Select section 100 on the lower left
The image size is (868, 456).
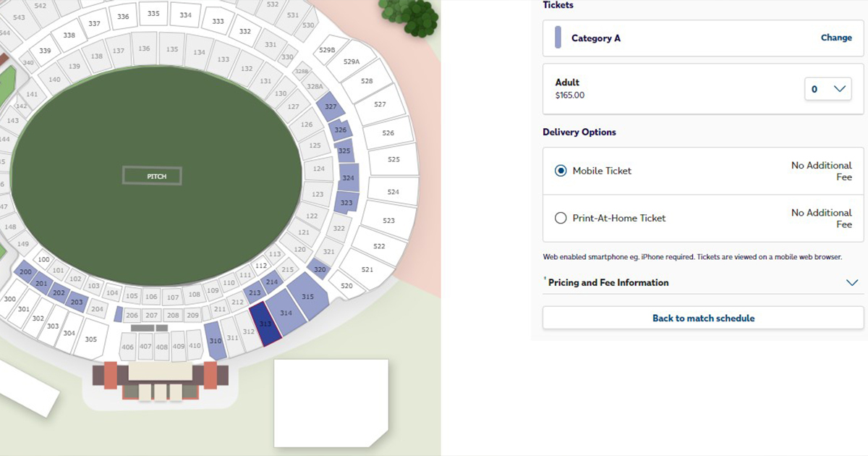(x=43, y=258)
